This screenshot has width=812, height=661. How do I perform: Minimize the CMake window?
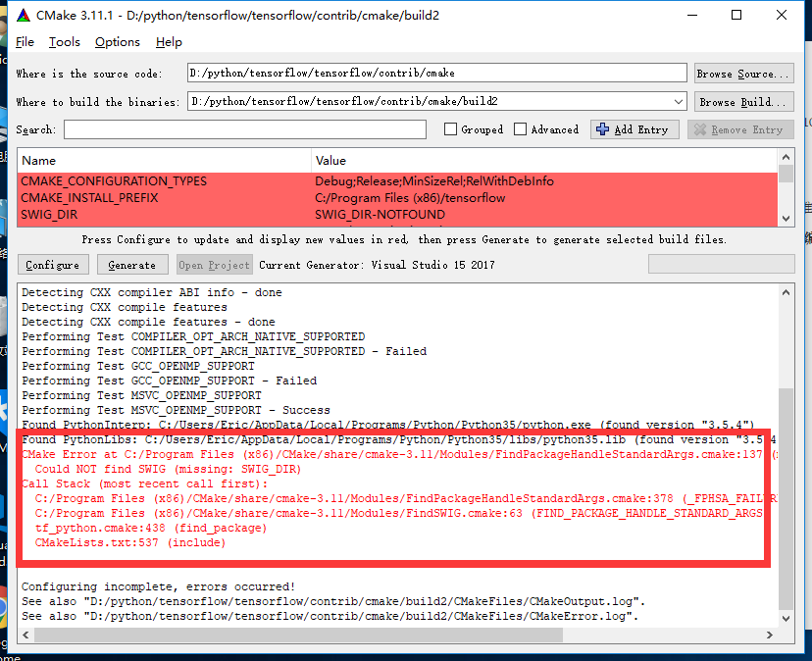click(690, 16)
